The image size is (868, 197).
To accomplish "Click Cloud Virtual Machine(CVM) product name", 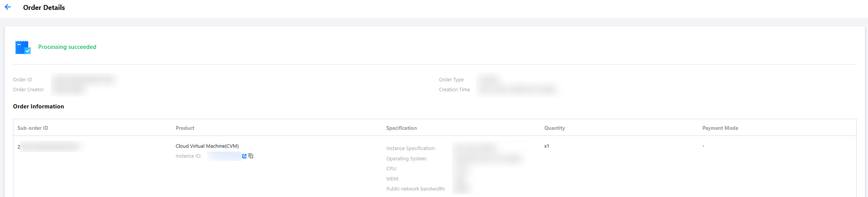I will (207, 146).
